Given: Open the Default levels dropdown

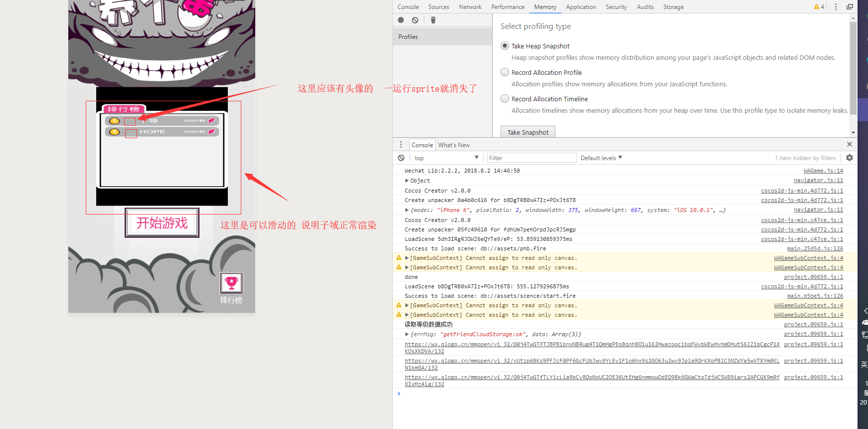Looking at the screenshot, I should 601,158.
